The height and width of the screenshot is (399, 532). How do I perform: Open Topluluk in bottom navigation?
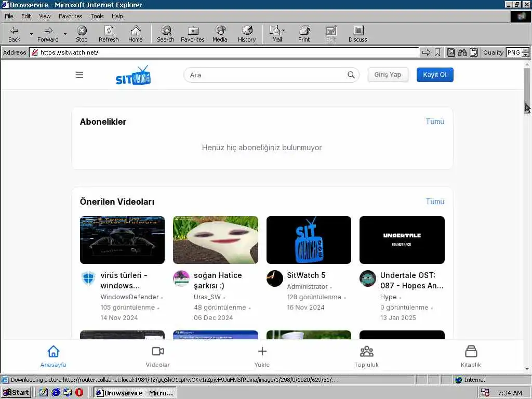[366, 356]
